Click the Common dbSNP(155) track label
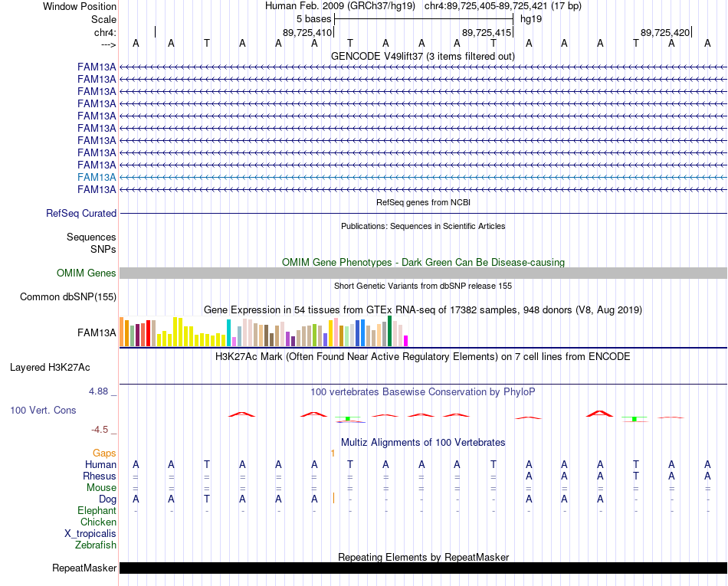 68,297
